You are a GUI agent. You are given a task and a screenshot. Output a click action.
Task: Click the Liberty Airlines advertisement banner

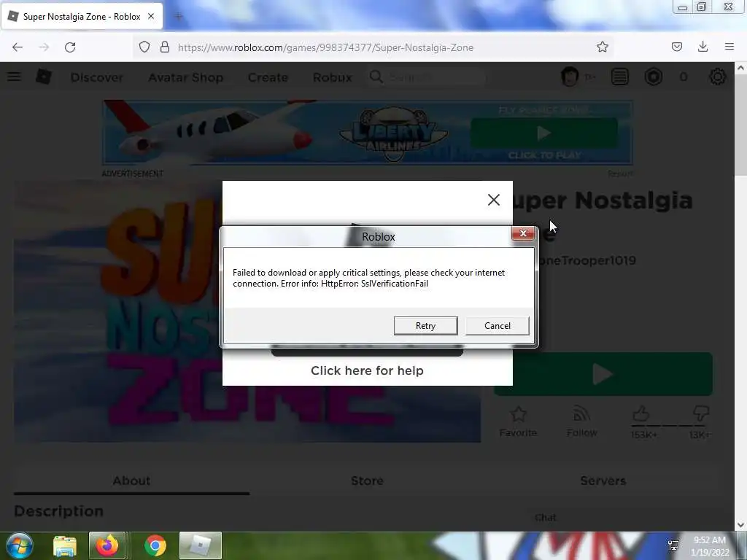(x=368, y=133)
